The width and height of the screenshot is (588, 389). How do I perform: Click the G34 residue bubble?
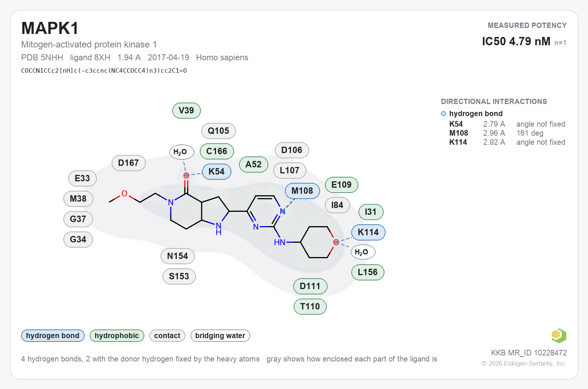78,240
